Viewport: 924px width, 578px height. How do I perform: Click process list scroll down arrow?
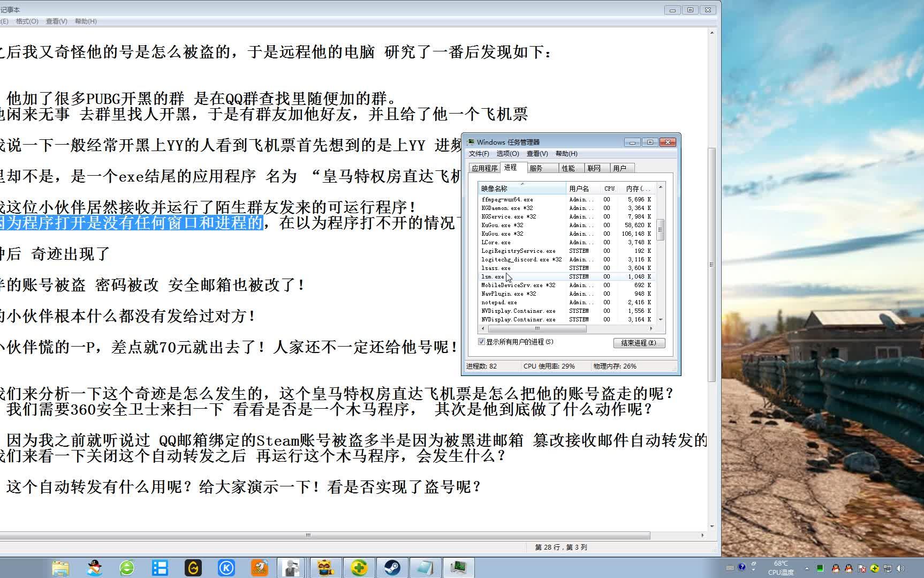coord(661,320)
